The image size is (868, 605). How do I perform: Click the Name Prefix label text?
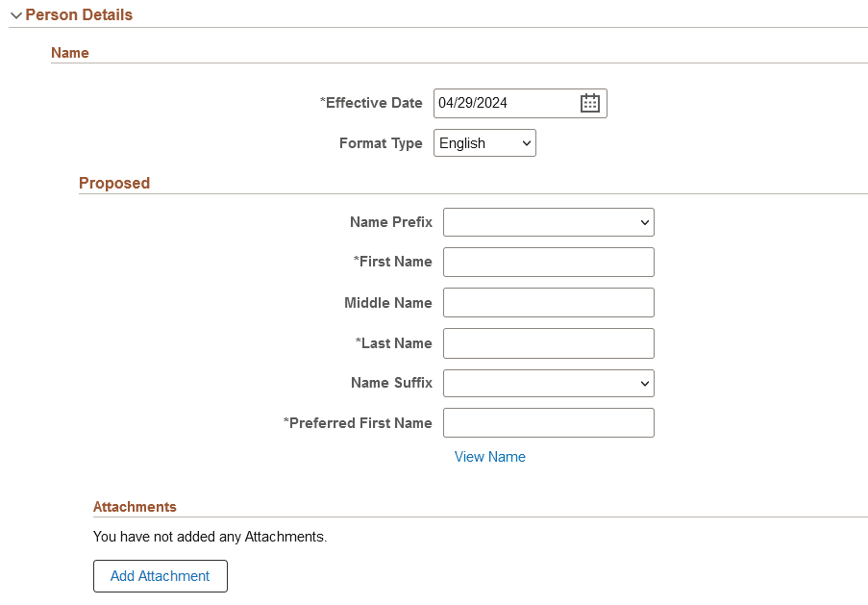click(x=390, y=222)
